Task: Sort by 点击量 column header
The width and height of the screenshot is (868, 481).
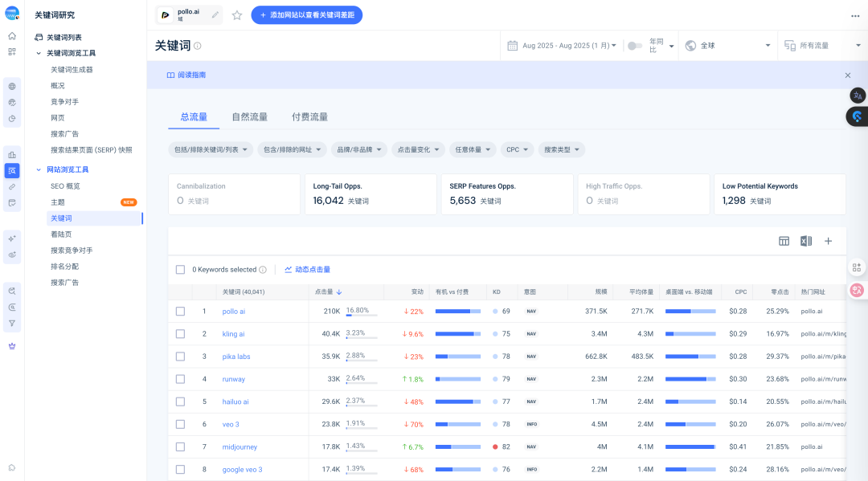Action: (328, 292)
